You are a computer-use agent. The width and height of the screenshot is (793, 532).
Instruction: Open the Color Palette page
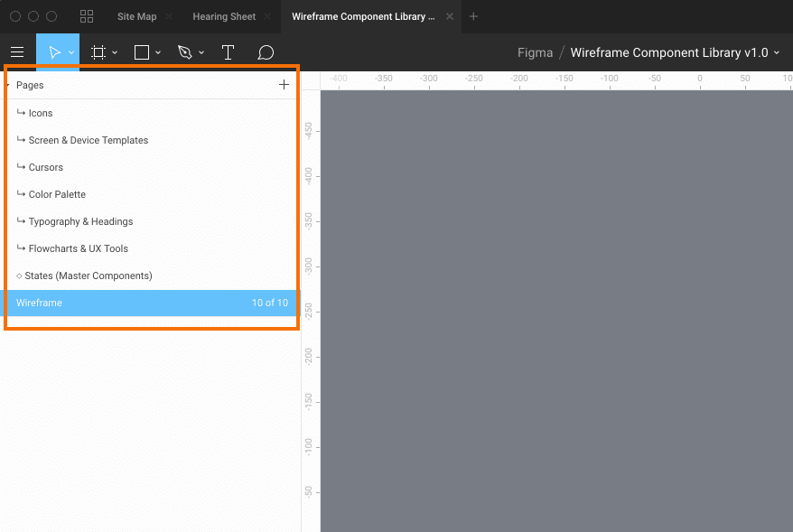[x=151, y=194]
